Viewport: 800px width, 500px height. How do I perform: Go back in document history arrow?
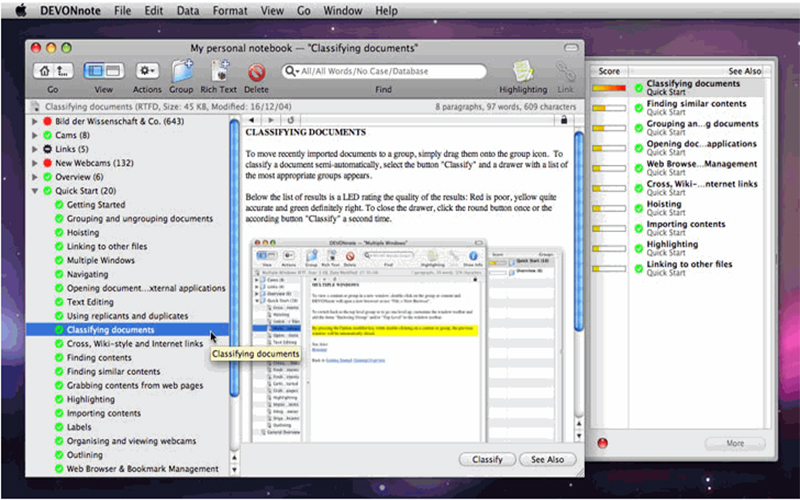[251, 120]
